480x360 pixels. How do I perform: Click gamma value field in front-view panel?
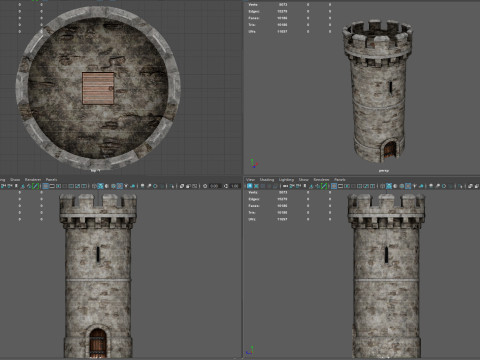click(x=236, y=186)
